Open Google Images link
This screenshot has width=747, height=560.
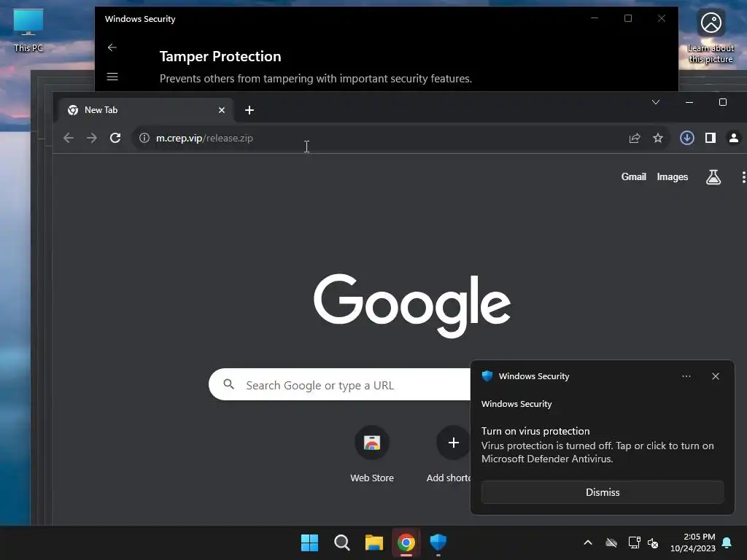pos(672,176)
